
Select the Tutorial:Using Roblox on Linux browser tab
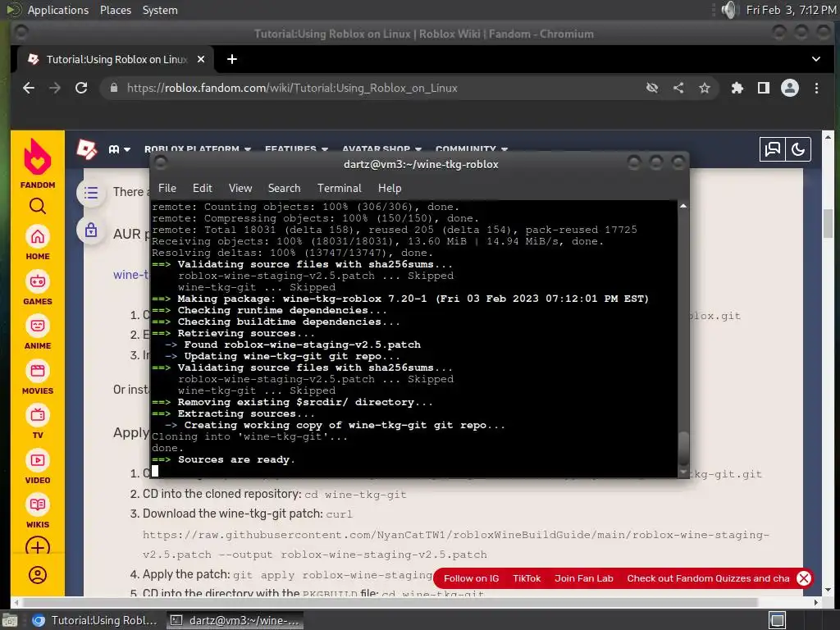coord(116,59)
